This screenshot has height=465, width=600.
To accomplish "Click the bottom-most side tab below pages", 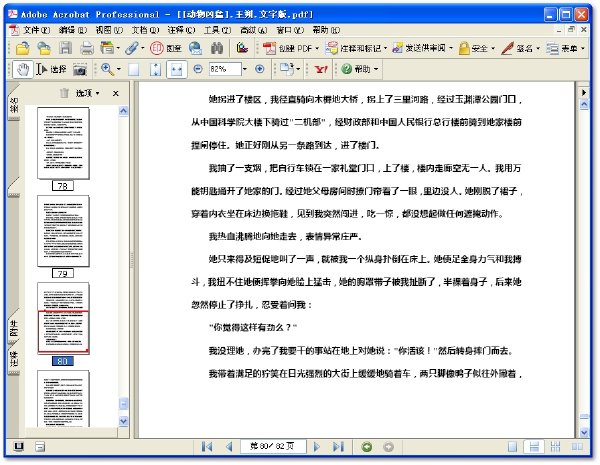I will pyautogui.click(x=14, y=358).
